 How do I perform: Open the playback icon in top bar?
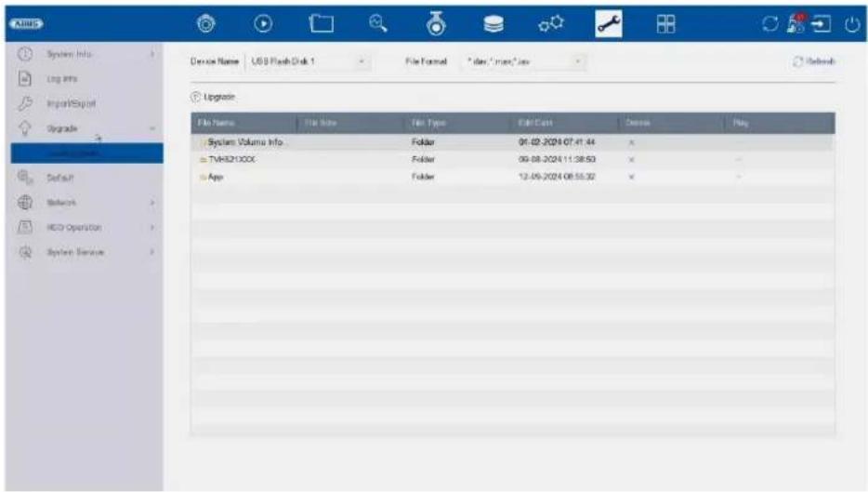263,24
